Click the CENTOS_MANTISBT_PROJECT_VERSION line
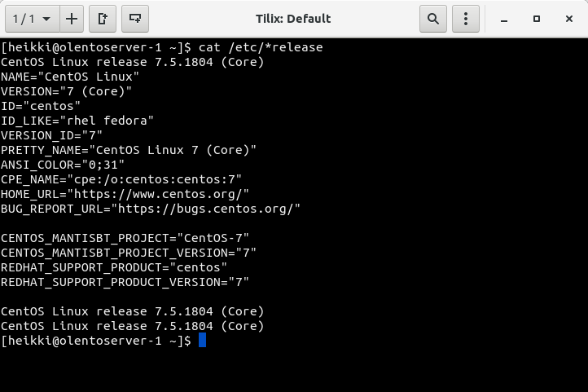Viewport: 588px width, 392px height. [129, 253]
